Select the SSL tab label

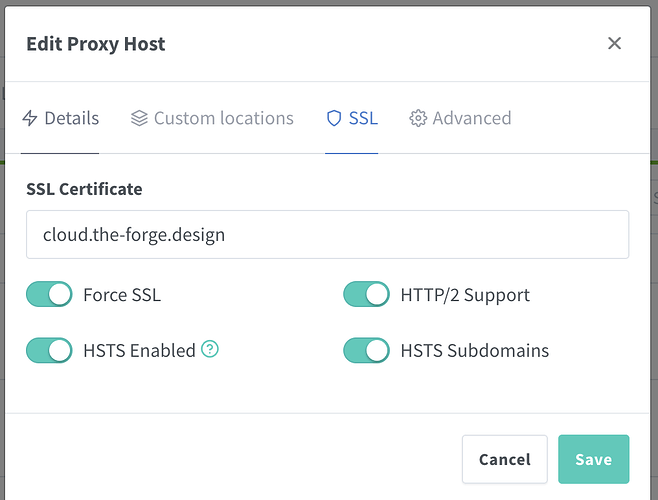pyautogui.click(x=363, y=118)
